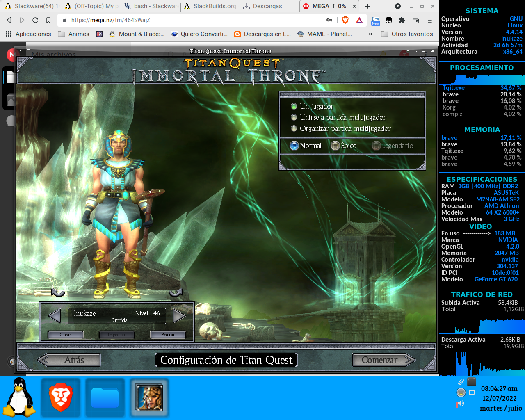
Task: Open the tab search dropdown
Action: (x=397, y=6)
